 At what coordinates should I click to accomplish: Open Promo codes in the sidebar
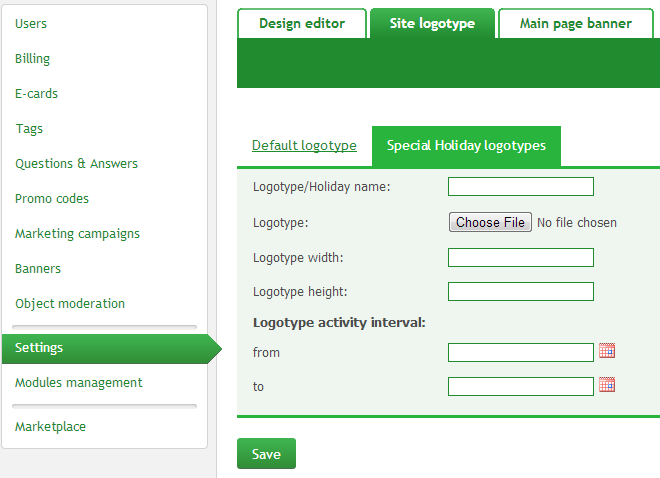click(x=52, y=199)
